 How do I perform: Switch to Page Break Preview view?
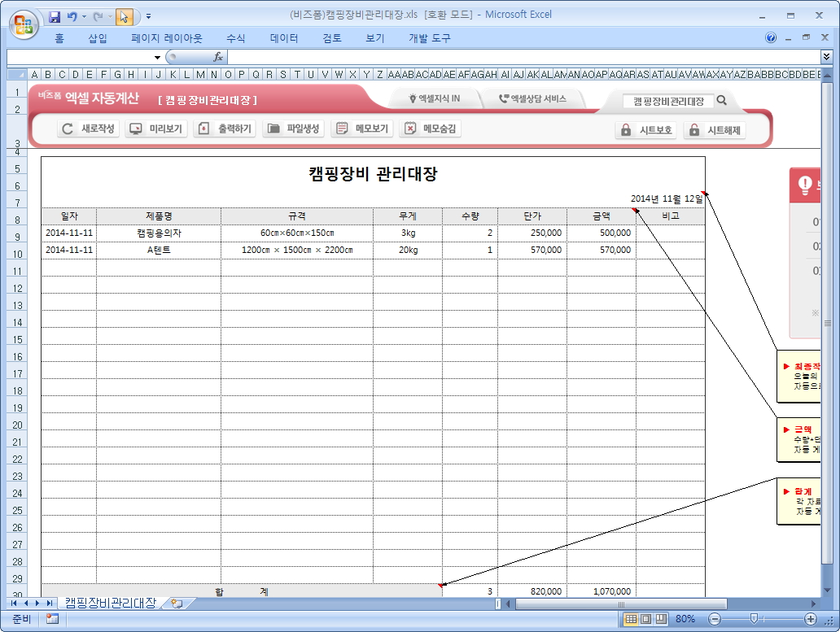pos(660,619)
